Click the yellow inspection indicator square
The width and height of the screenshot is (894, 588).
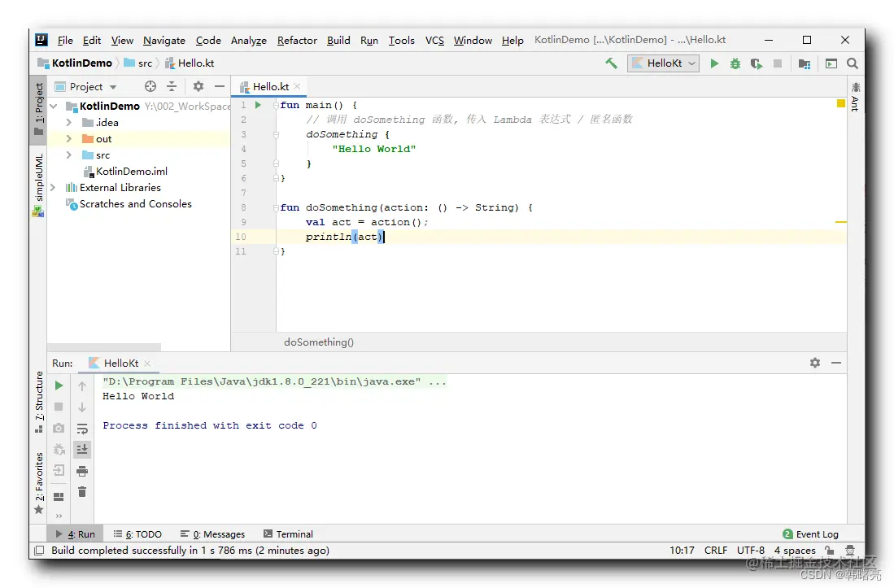(x=840, y=103)
